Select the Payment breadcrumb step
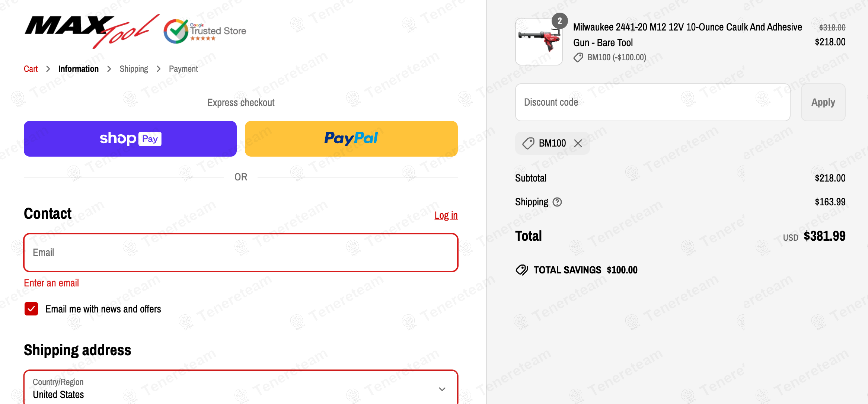Image resolution: width=868 pixels, height=404 pixels. pyautogui.click(x=183, y=69)
